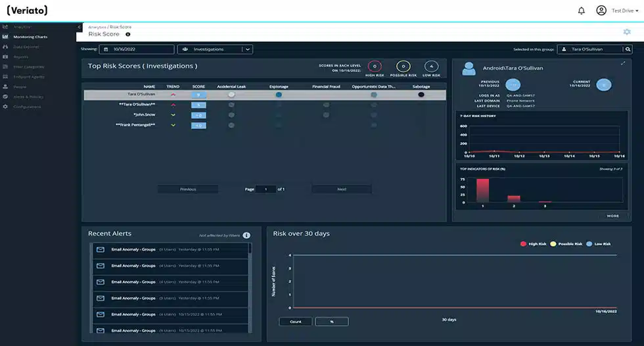Open the user account avatar icon
The height and width of the screenshot is (346, 644).
[601, 11]
